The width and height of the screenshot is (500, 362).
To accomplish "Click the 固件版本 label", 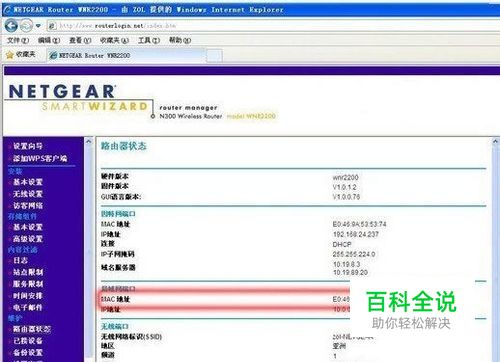I will pyautogui.click(x=115, y=186).
